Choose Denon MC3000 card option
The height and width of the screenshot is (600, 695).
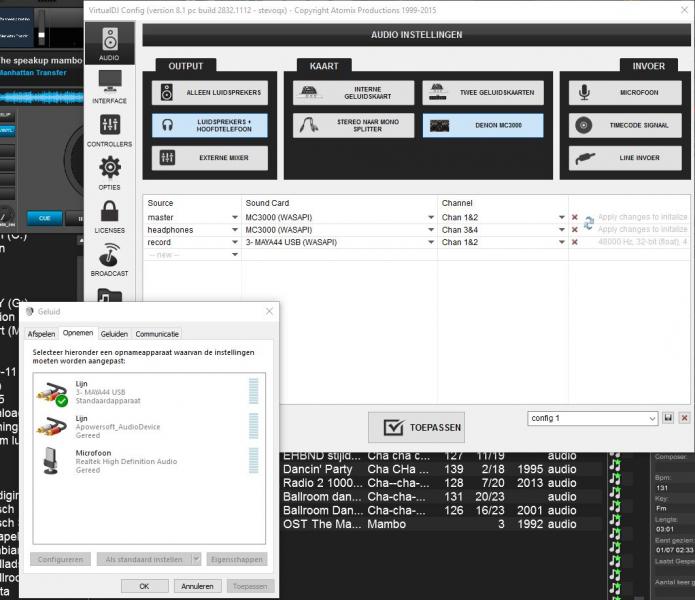click(483, 125)
